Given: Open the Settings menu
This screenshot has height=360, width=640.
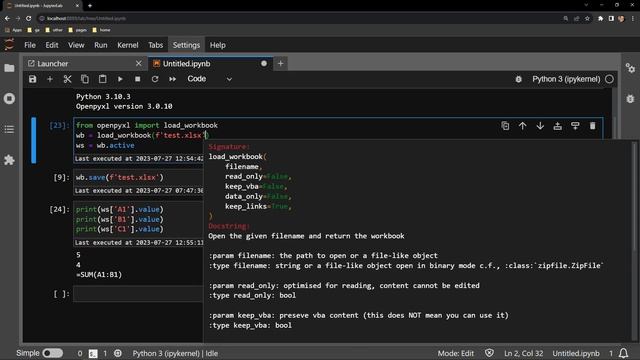Looking at the screenshot, I should (186, 45).
